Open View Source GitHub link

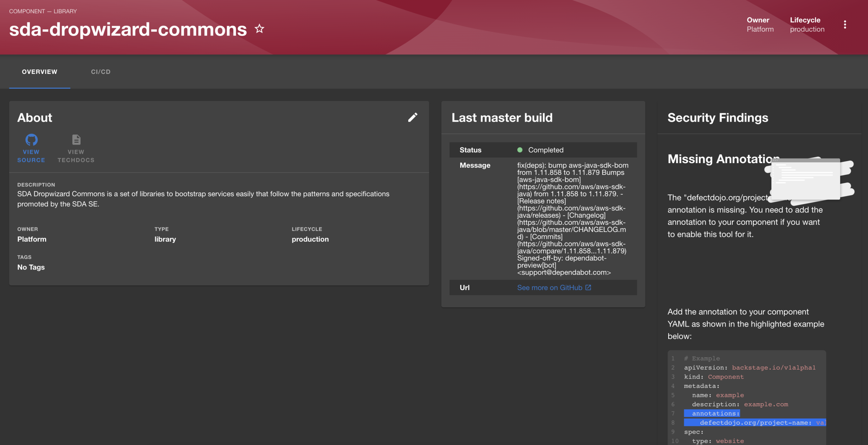point(31,148)
